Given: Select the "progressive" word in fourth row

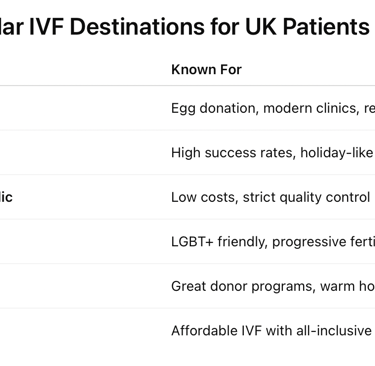Looking at the screenshot, I should [x=306, y=242].
